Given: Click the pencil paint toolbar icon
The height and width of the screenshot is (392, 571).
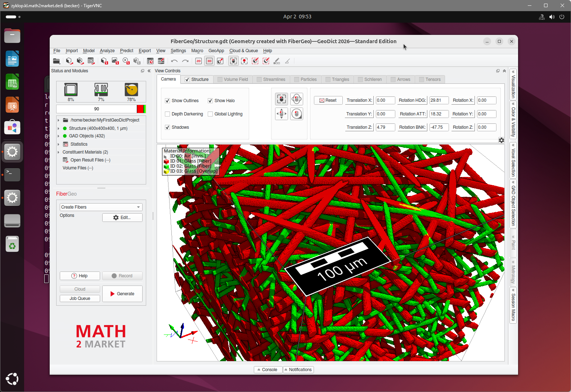Looking at the screenshot, I should (276, 61).
